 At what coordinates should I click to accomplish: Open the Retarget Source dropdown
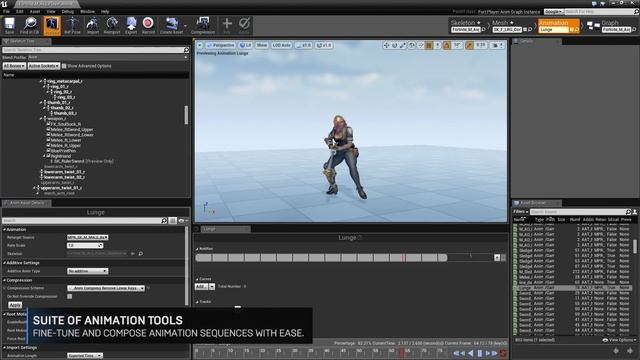(88, 237)
